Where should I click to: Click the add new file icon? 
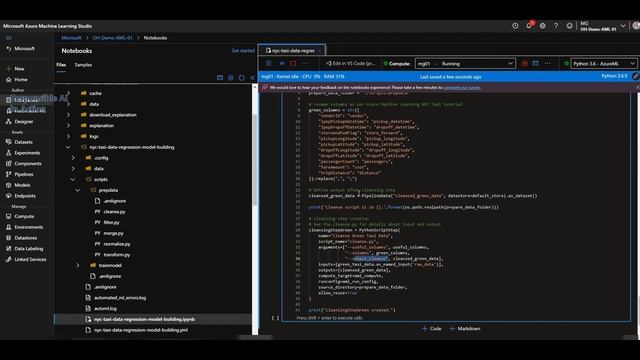point(231,78)
